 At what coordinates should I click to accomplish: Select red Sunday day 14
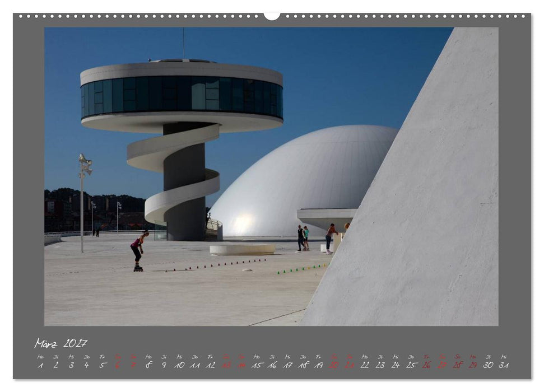[241, 365]
